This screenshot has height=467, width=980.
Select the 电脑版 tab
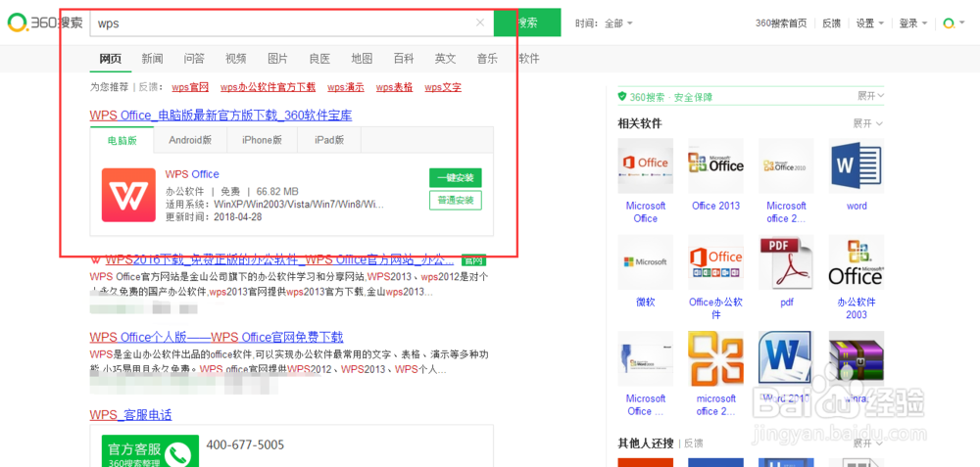[122, 140]
